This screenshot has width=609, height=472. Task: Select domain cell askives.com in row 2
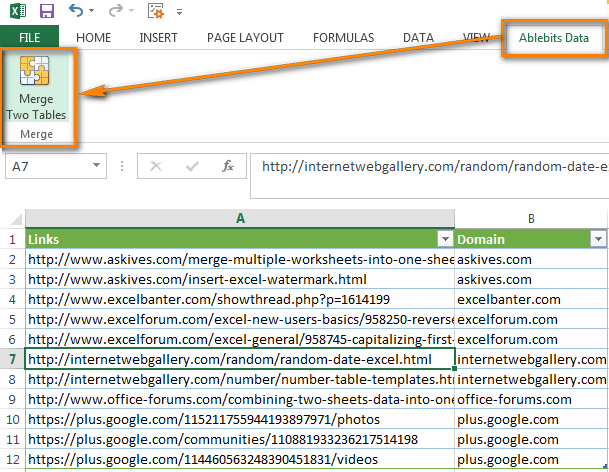531,259
